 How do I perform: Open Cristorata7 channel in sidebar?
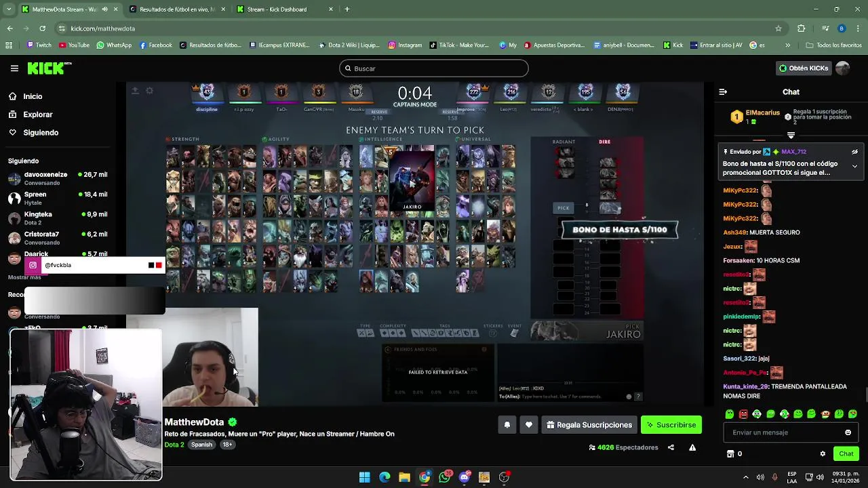pyautogui.click(x=58, y=238)
